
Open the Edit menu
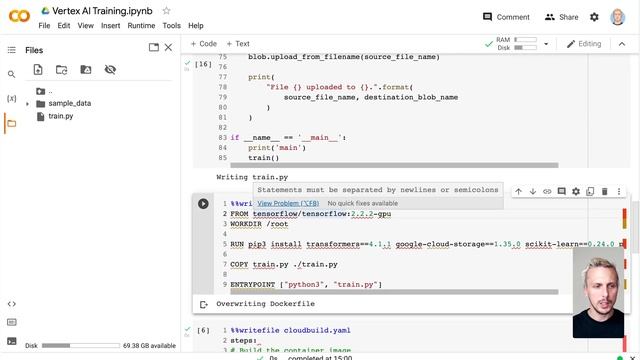point(64,26)
